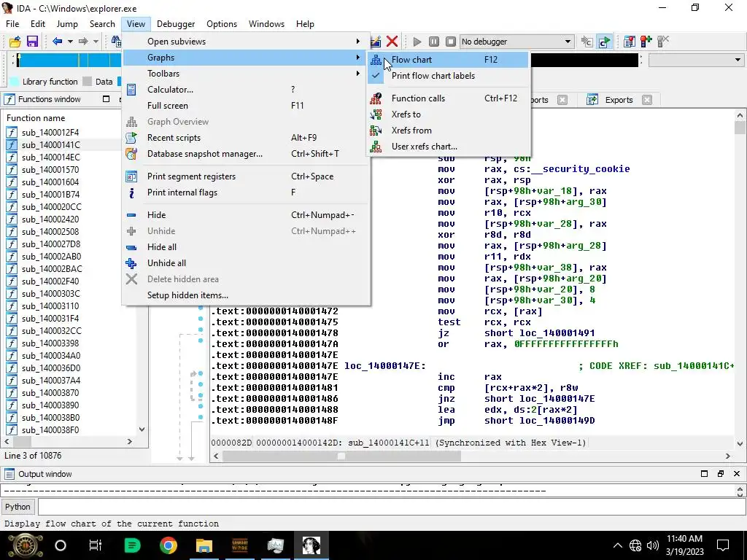Screen dimensions: 747x560
Task: Expand the Open subviews submenu
Action: [x=246, y=42]
